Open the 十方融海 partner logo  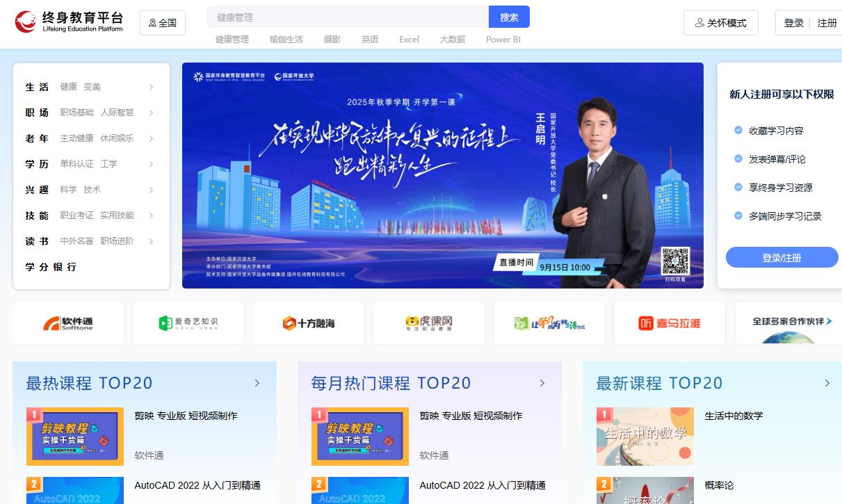pyautogui.click(x=308, y=323)
